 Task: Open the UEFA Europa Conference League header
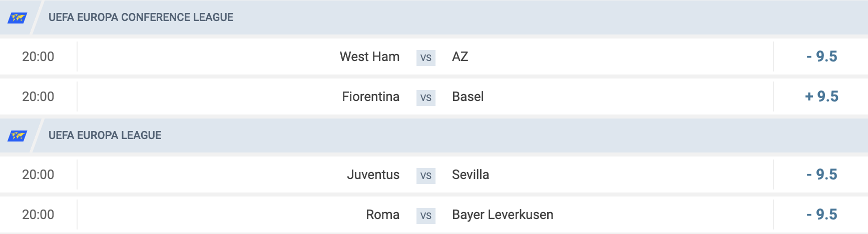tap(434, 17)
